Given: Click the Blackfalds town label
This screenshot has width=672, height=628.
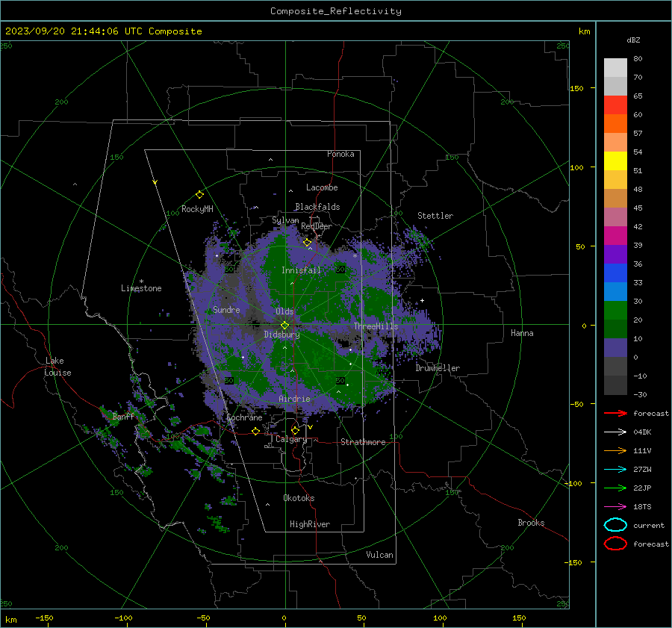Looking at the screenshot, I should [x=317, y=207].
